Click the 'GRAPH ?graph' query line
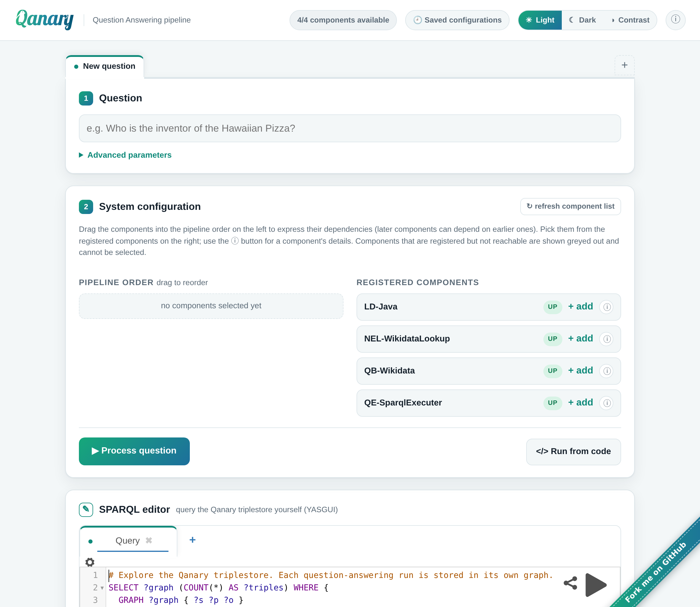Image resolution: width=700 pixels, height=607 pixels. pyautogui.click(x=181, y=600)
